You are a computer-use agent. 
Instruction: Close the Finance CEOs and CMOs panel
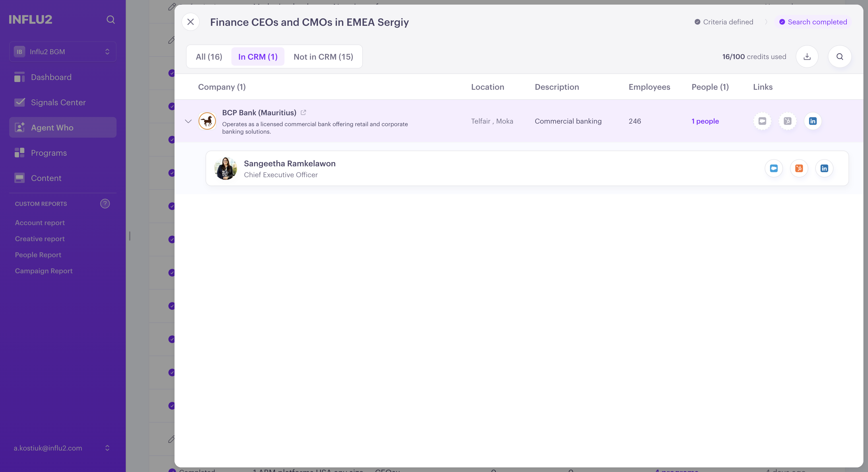pos(190,22)
